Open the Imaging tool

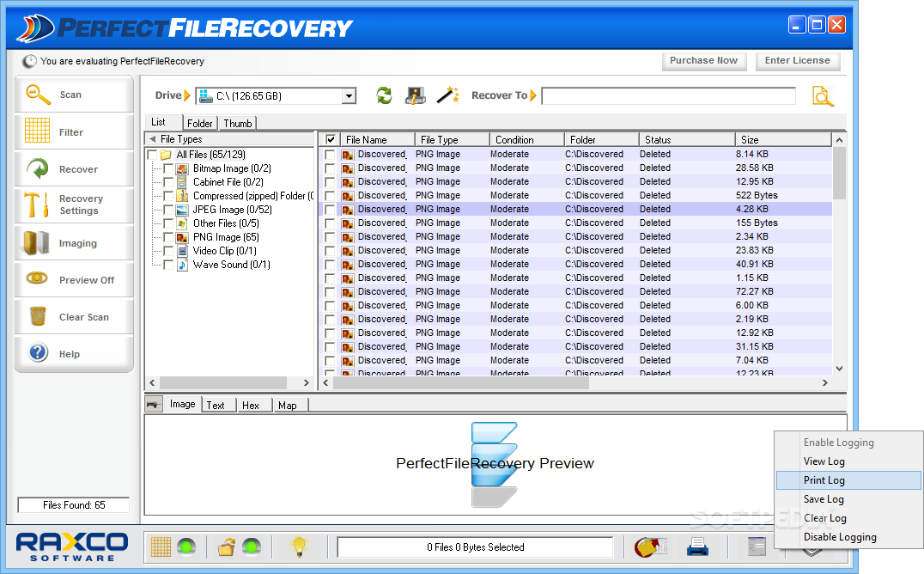[x=74, y=242]
